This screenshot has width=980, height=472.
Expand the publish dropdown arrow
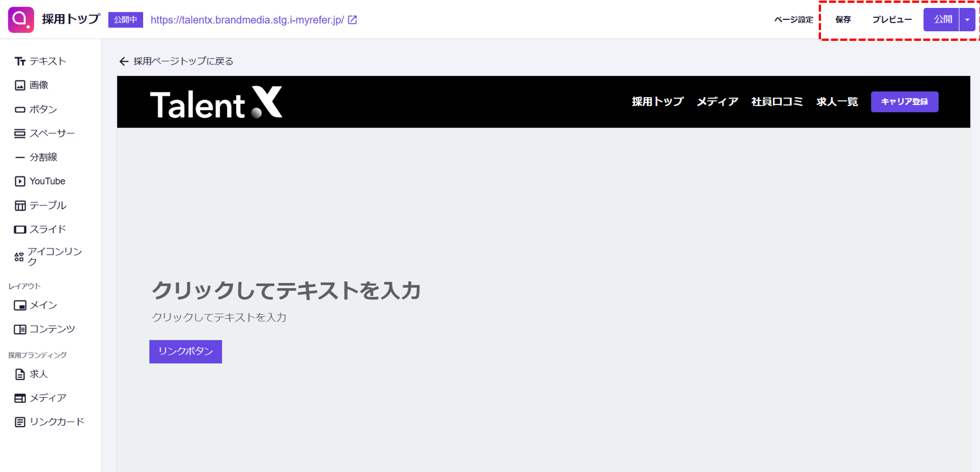(x=967, y=20)
